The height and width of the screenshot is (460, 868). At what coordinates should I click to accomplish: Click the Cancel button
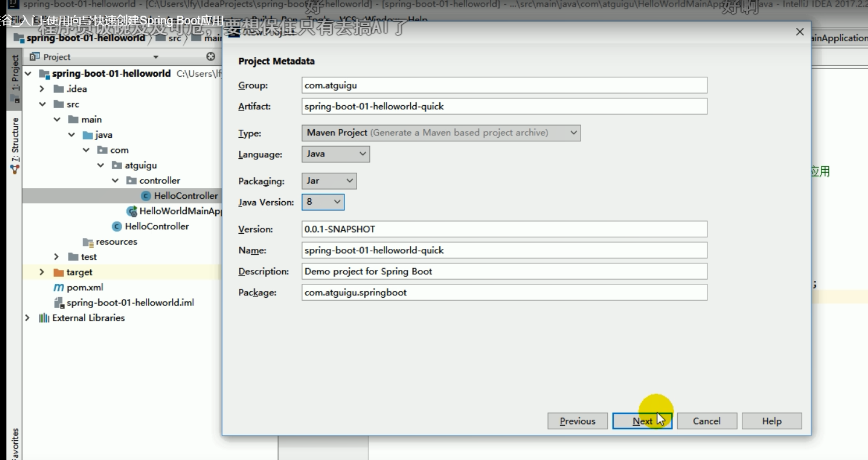point(707,421)
